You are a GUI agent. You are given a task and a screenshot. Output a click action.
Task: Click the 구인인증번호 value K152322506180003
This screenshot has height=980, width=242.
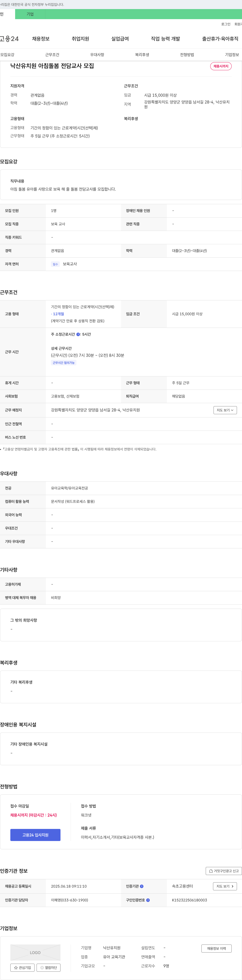pyautogui.click(x=189, y=900)
